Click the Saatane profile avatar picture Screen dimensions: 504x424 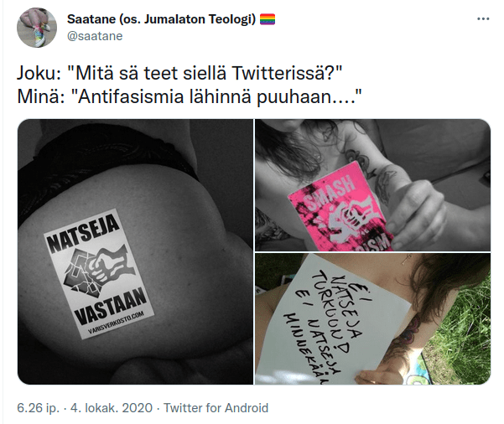(37, 28)
